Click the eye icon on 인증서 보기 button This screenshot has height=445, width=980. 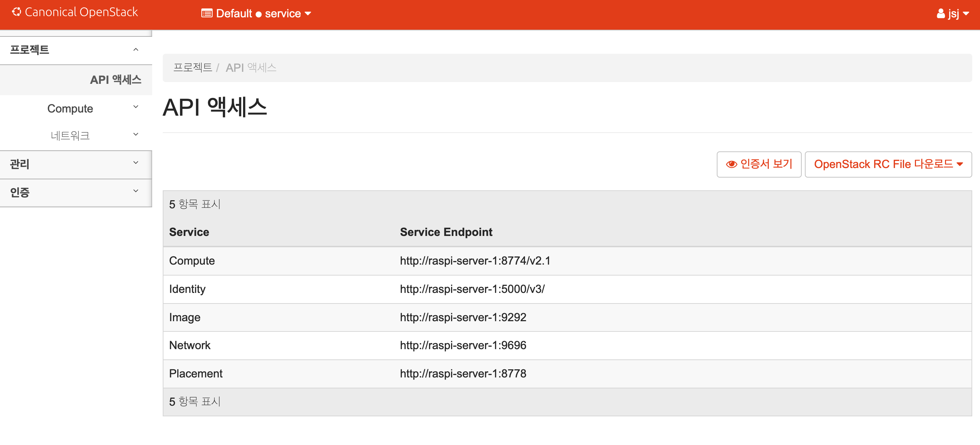pyautogui.click(x=731, y=164)
